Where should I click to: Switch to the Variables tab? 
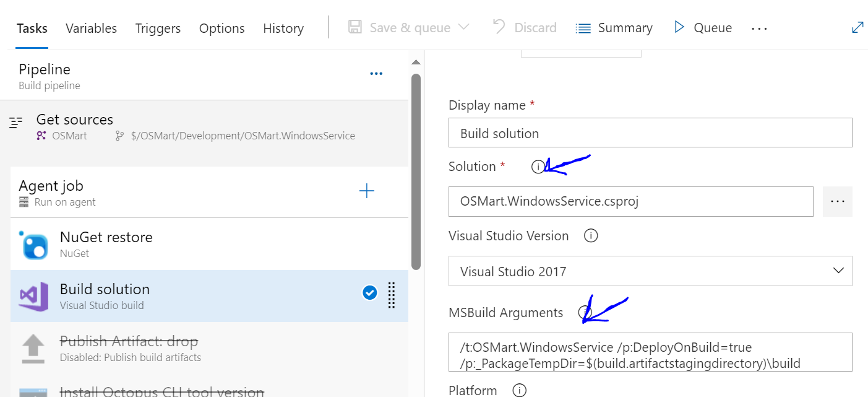point(91,28)
